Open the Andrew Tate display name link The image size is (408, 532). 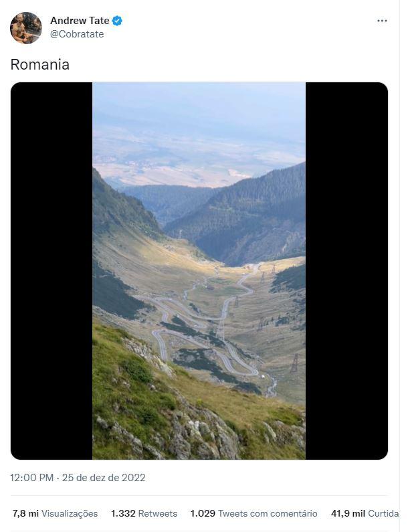pos(80,21)
